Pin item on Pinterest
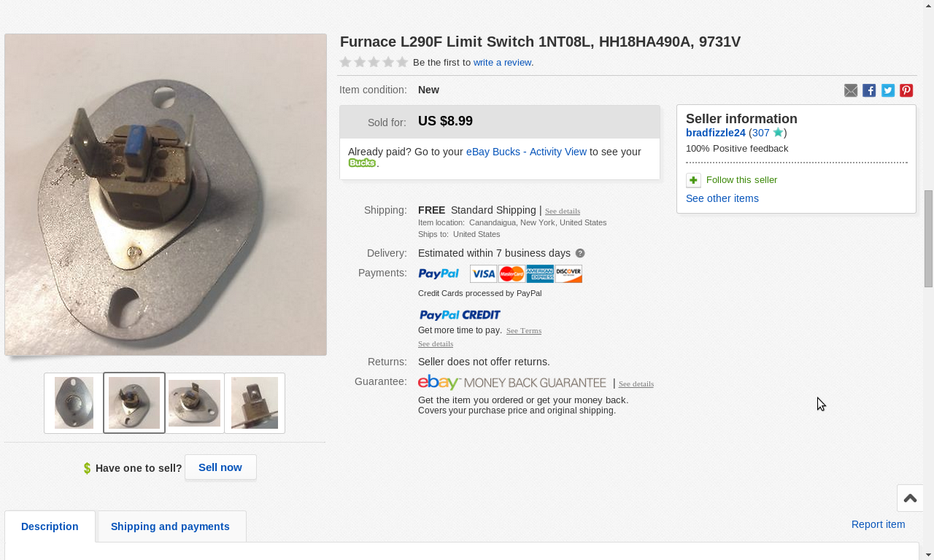Viewport: 934px width, 560px height. coord(906,90)
